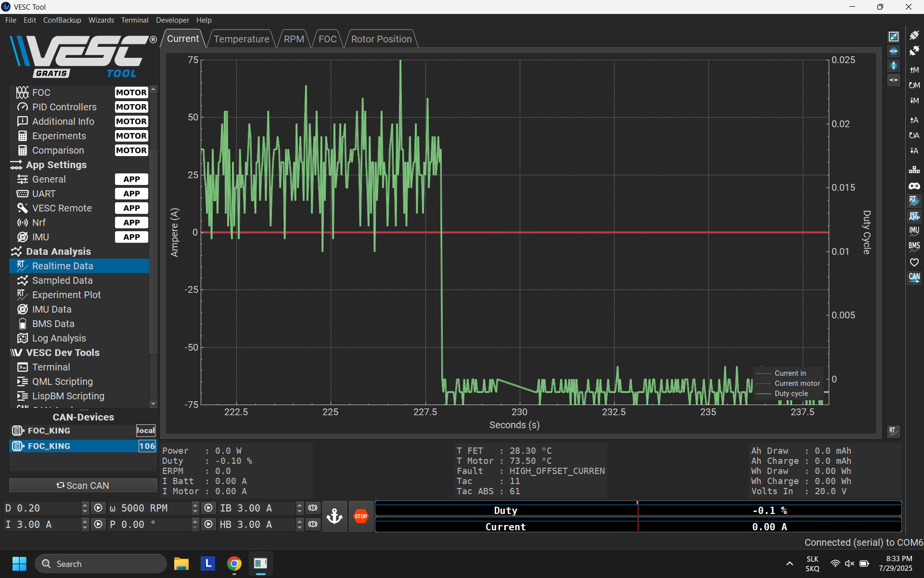
Task: Click the RT icon below the plot
Action: 894,432
